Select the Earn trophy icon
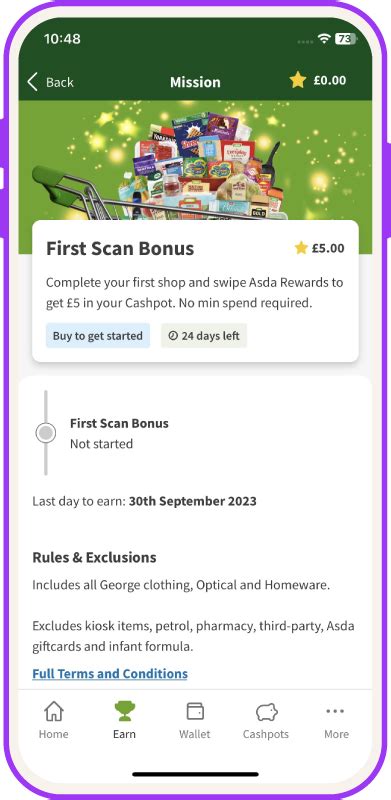 [125, 711]
